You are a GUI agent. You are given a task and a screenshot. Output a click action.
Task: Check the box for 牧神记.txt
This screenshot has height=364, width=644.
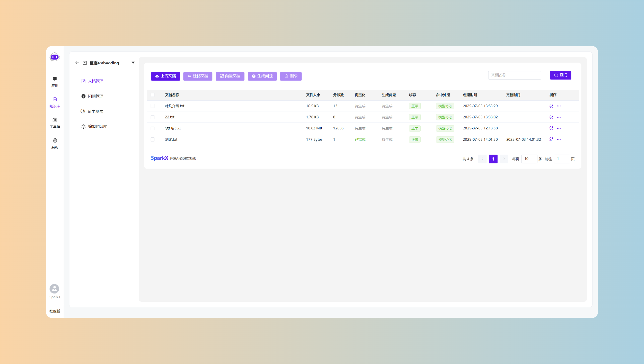pyautogui.click(x=153, y=128)
